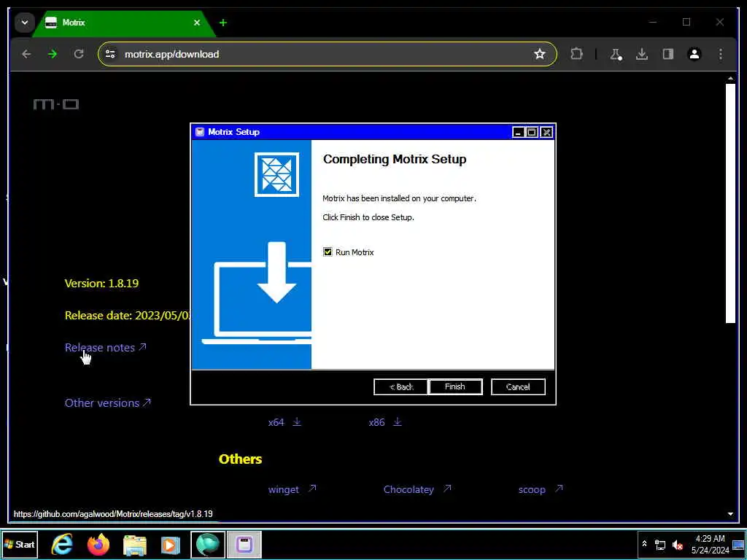The width and height of the screenshot is (747, 560).
Task: Open the winget install link
Action: pyautogui.click(x=292, y=489)
